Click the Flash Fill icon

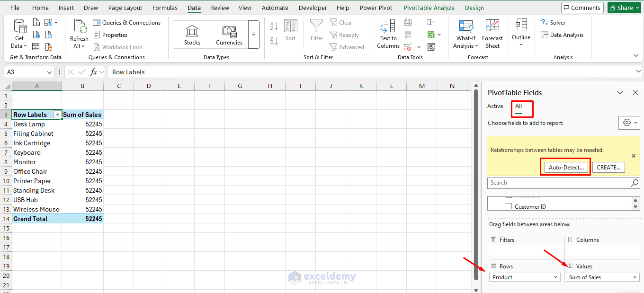(408, 22)
